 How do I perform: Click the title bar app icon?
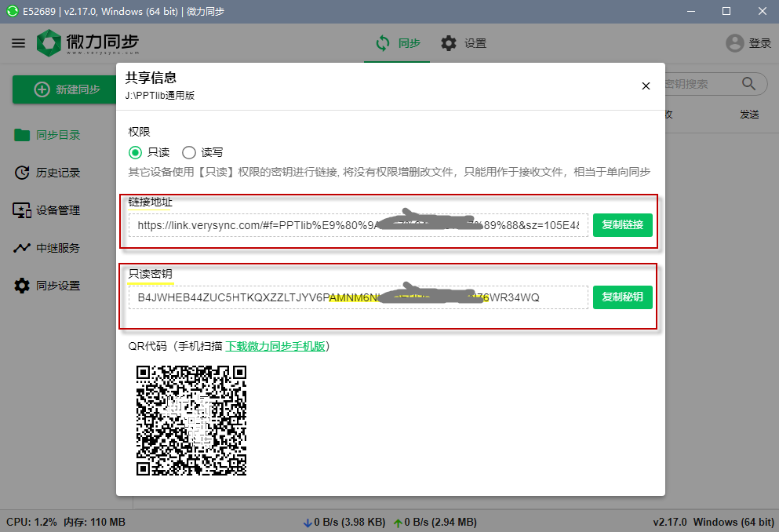click(x=13, y=11)
